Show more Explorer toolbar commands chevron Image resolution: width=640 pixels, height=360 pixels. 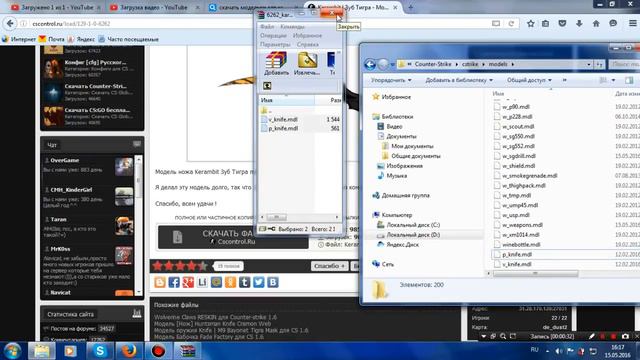click(x=564, y=80)
